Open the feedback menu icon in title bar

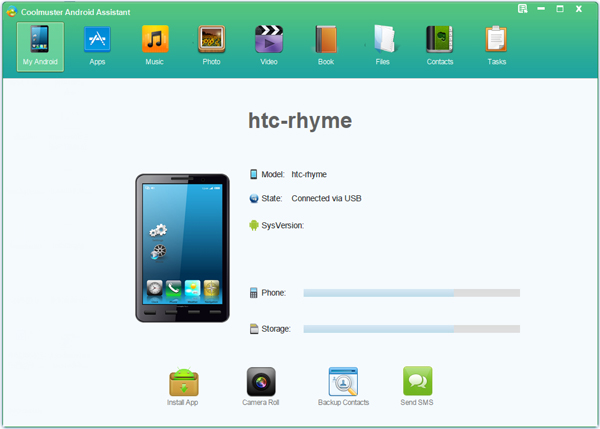point(523,8)
